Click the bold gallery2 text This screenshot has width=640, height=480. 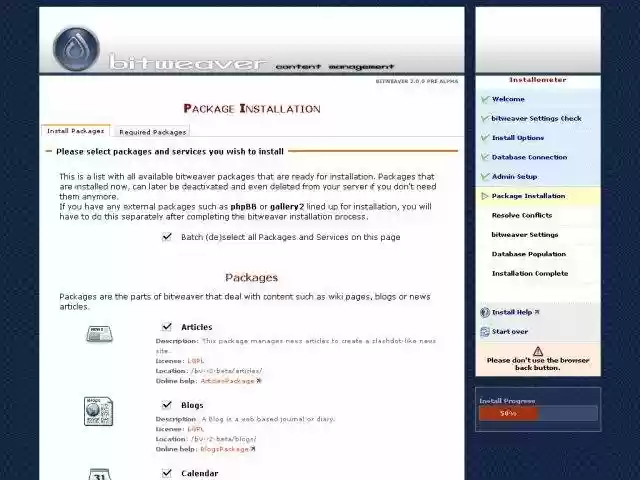[x=287, y=207]
